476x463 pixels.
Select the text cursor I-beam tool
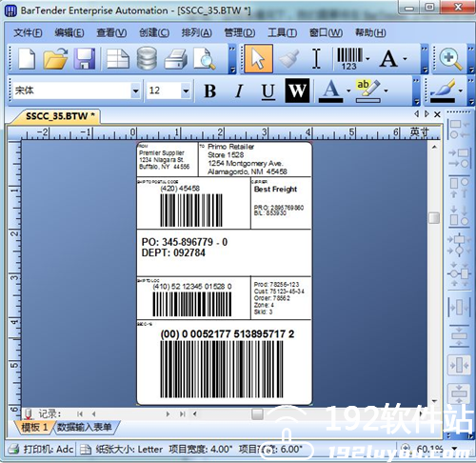(316, 58)
